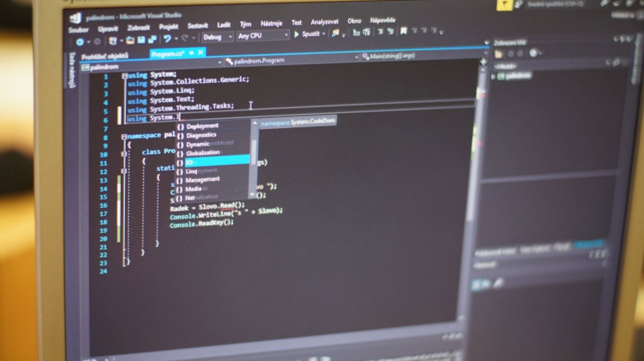Image resolution: width=644 pixels, height=361 pixels.
Task: Click IntelliSense list scroll down arrow
Action: point(252,194)
